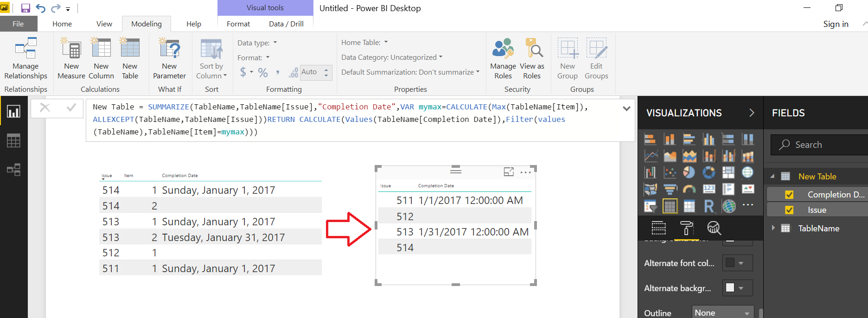
Task: Open Alternate font color swatch
Action: 737,263
